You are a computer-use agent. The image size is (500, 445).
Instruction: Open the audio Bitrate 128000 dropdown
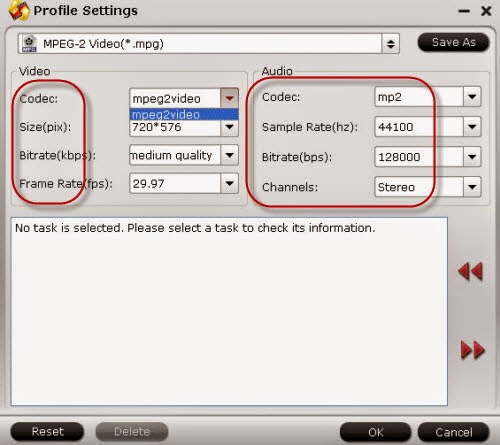pos(472,157)
